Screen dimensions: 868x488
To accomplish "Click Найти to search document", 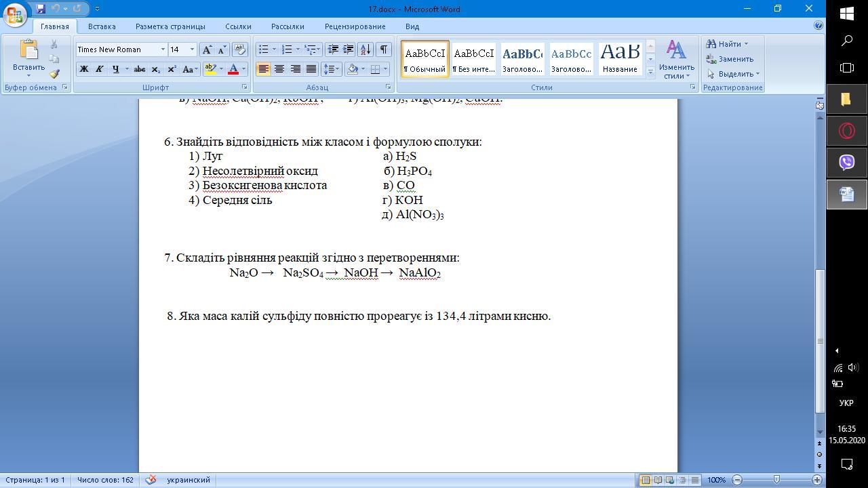I will pos(727,44).
